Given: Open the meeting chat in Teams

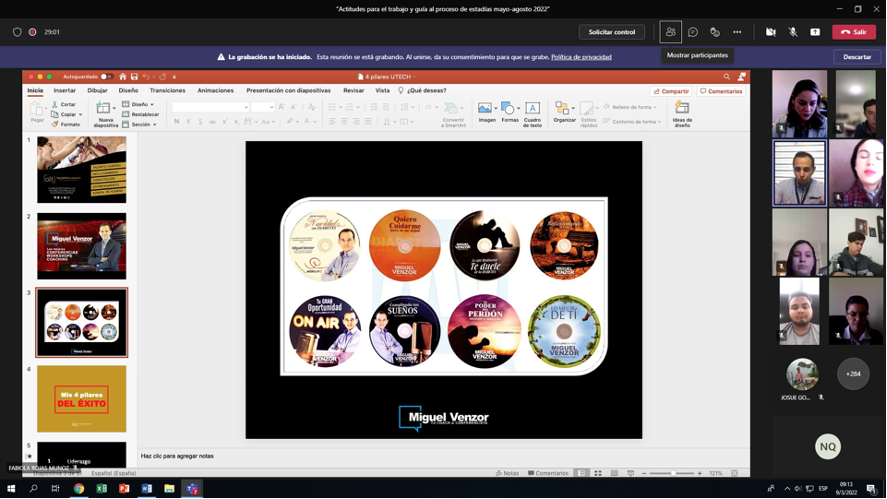Looking at the screenshot, I should coord(692,32).
